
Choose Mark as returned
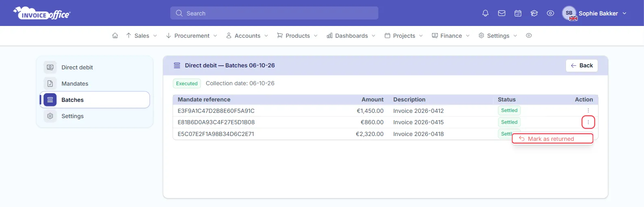tap(552, 139)
